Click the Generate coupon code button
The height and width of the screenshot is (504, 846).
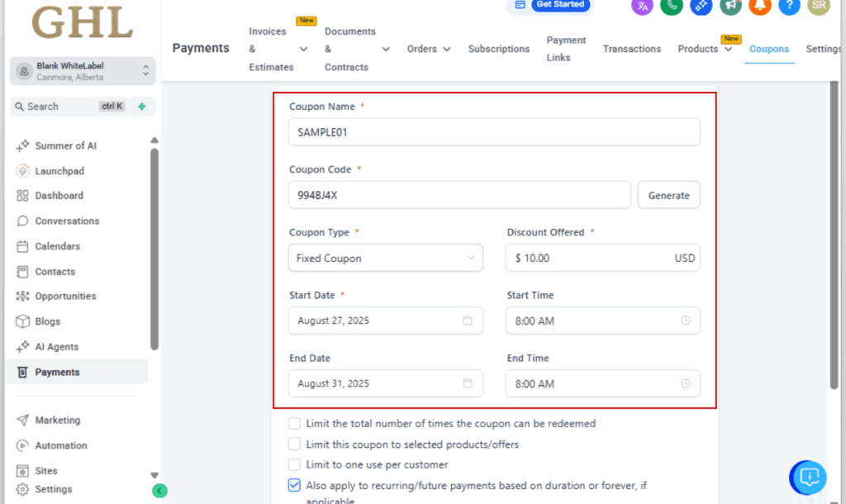(x=669, y=195)
